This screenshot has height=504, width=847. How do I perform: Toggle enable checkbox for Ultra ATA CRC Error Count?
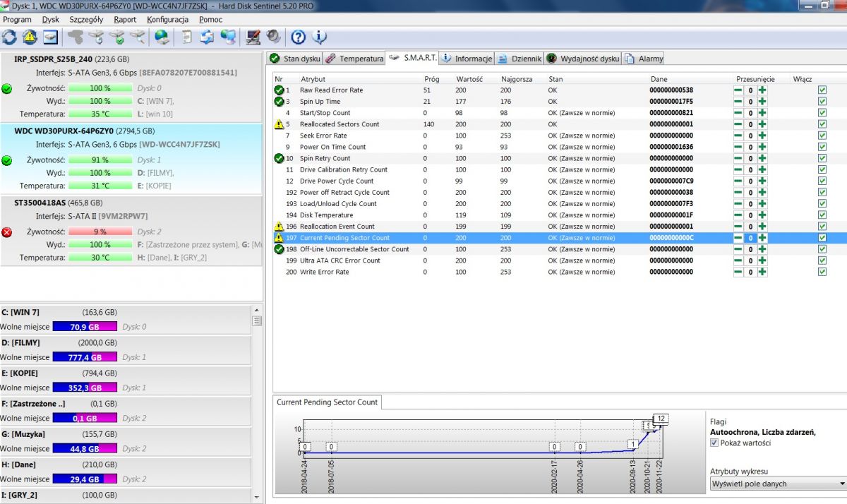click(822, 260)
